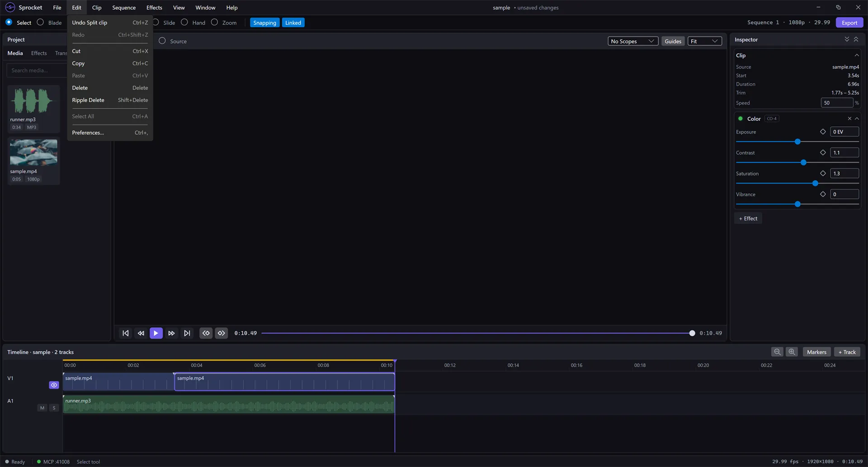This screenshot has width=868, height=467.
Task: Open the Sequence menu
Action: pos(124,8)
